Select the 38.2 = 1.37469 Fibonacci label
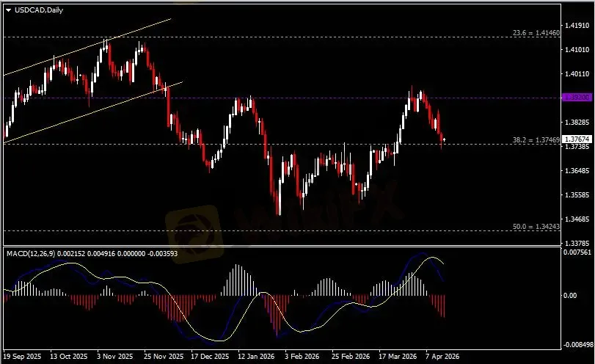Image resolution: width=595 pixels, height=364 pixels. tap(535, 139)
